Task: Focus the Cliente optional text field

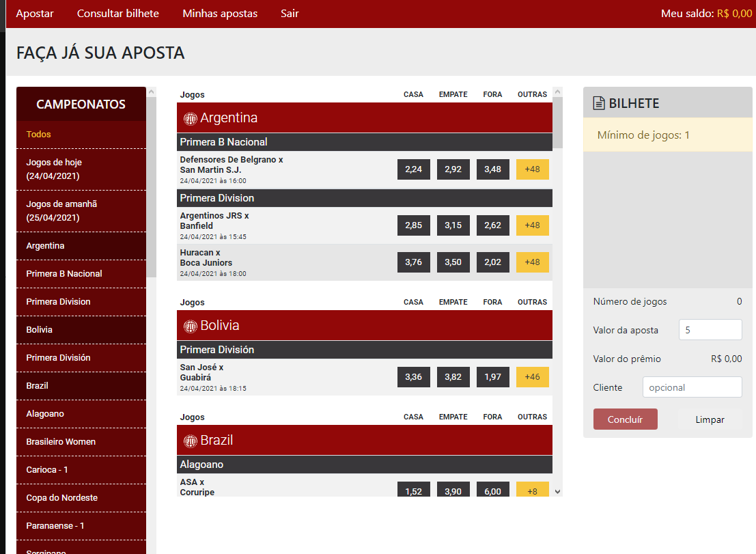Action: click(692, 387)
